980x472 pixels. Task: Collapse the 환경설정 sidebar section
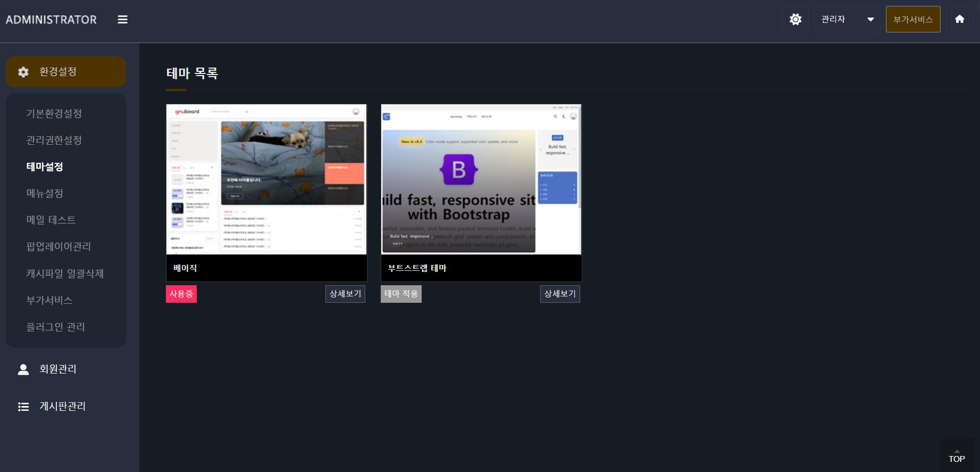tap(66, 72)
